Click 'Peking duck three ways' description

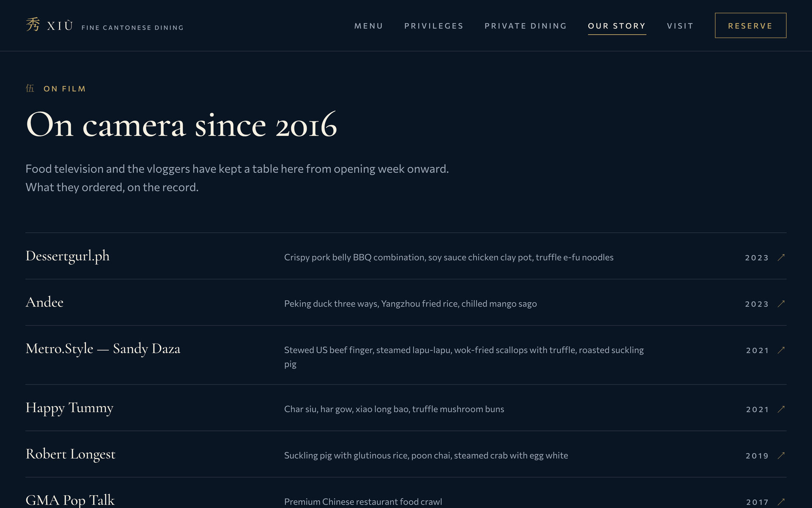pyautogui.click(x=410, y=304)
